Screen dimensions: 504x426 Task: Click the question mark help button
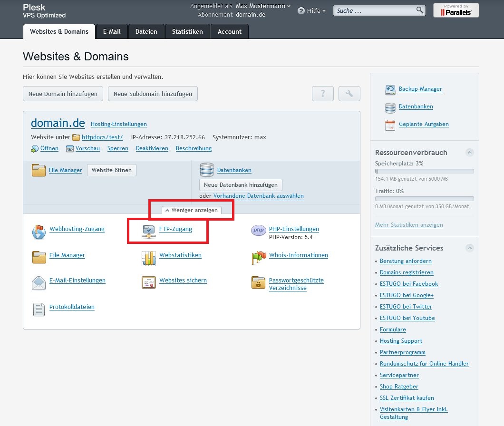click(322, 94)
